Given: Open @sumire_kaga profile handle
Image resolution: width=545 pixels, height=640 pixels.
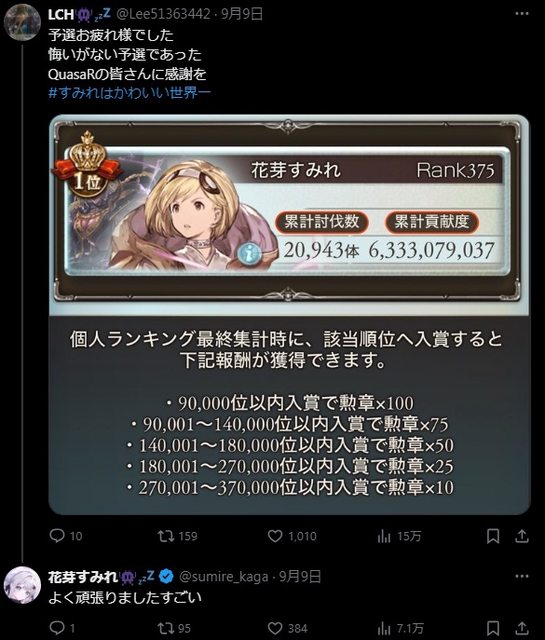Looking at the screenshot, I should pos(224,576).
